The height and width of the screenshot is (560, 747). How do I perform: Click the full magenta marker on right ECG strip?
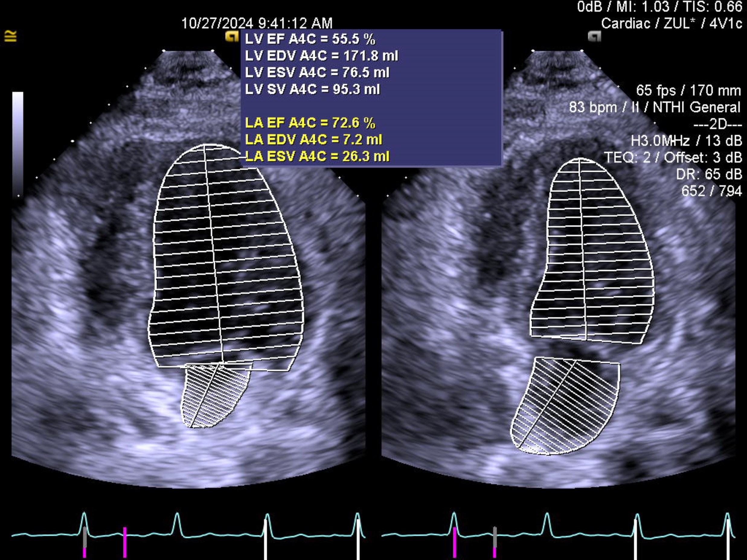(x=454, y=542)
